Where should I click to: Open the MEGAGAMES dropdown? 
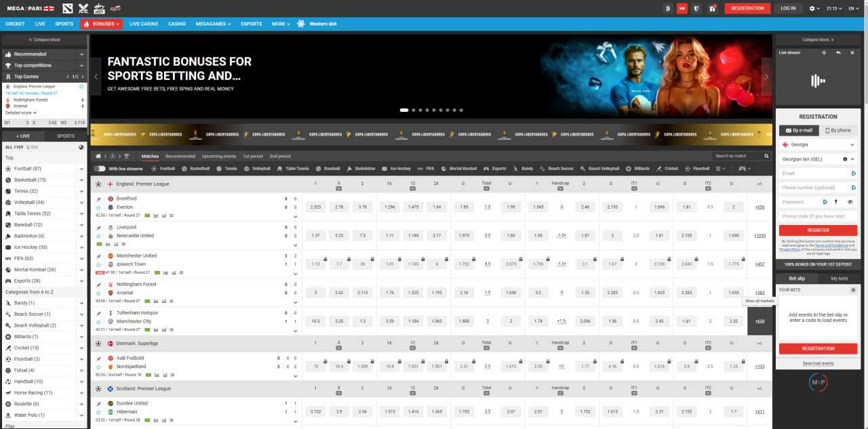213,24
